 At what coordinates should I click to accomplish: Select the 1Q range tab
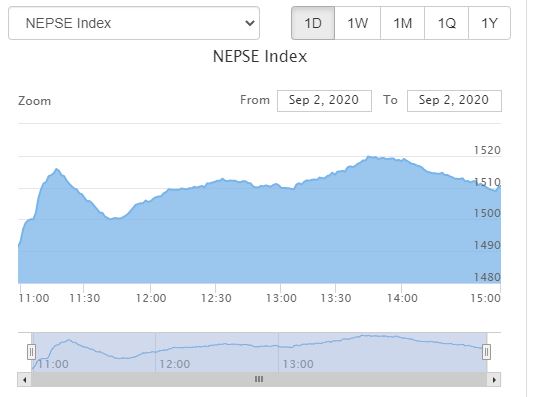coord(446,23)
